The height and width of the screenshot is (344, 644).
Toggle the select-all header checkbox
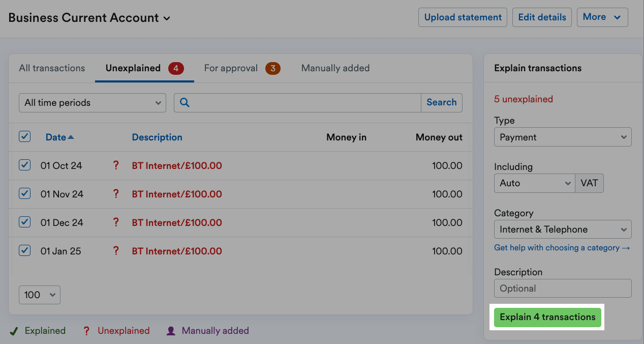[24, 136]
